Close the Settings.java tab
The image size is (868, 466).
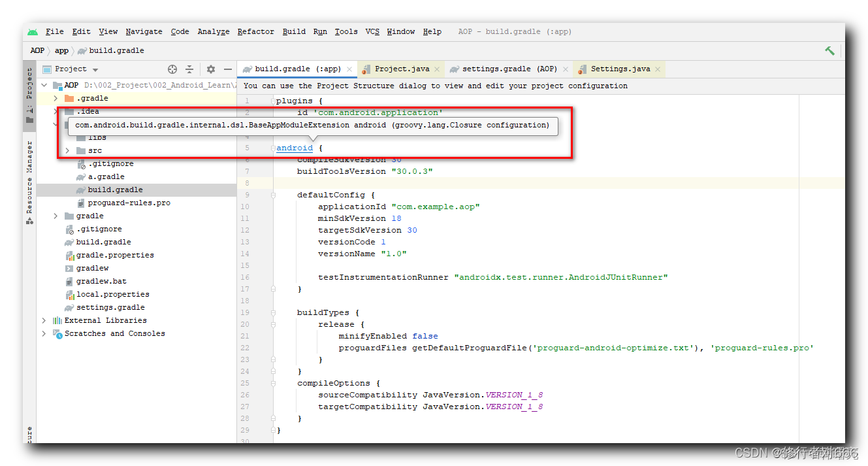point(658,69)
